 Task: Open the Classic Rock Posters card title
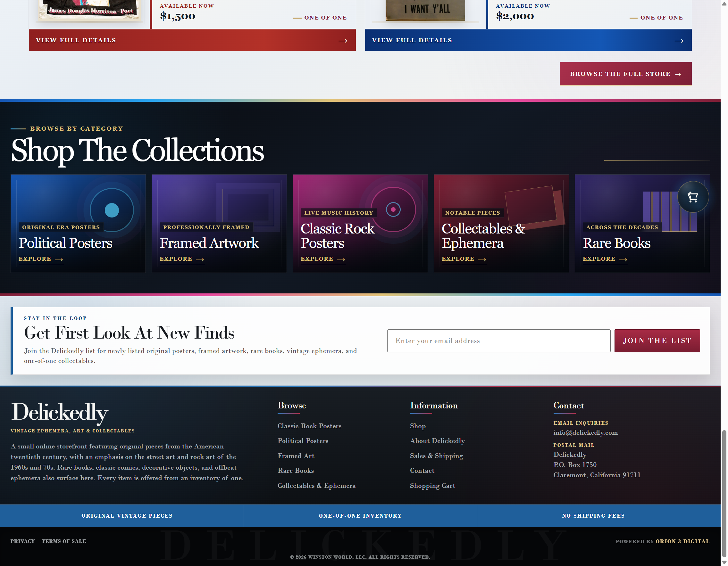pos(337,235)
